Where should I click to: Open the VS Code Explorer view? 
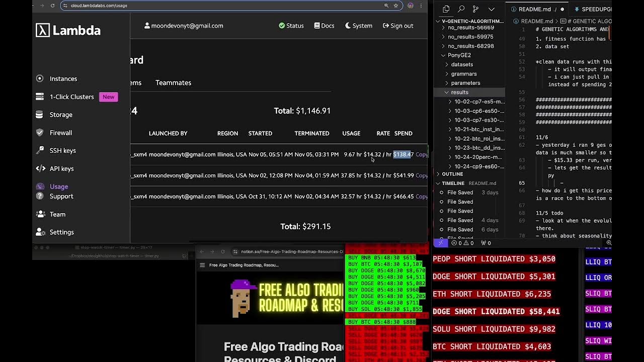pyautogui.click(x=446, y=9)
